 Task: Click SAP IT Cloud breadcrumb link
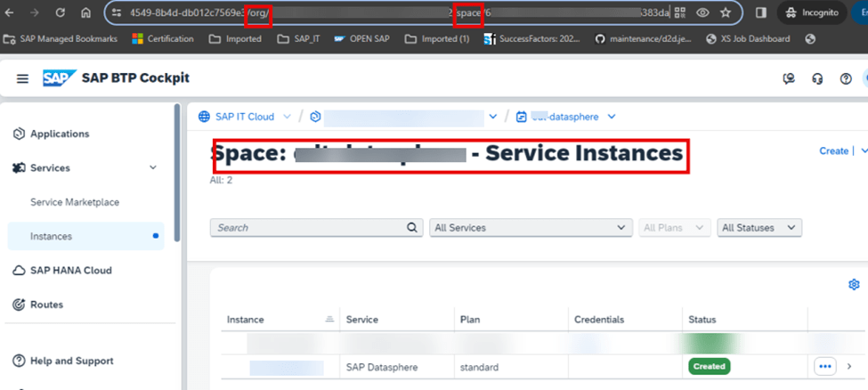pos(245,117)
